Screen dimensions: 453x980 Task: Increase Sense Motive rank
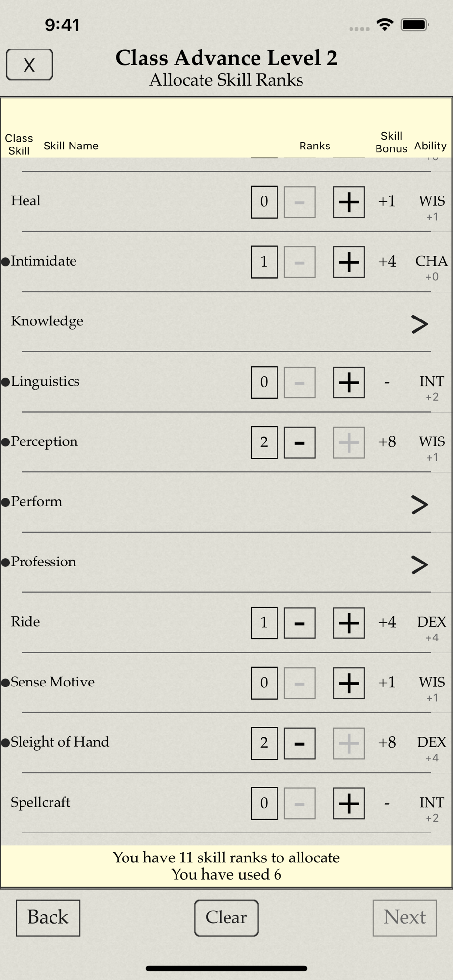[349, 683]
